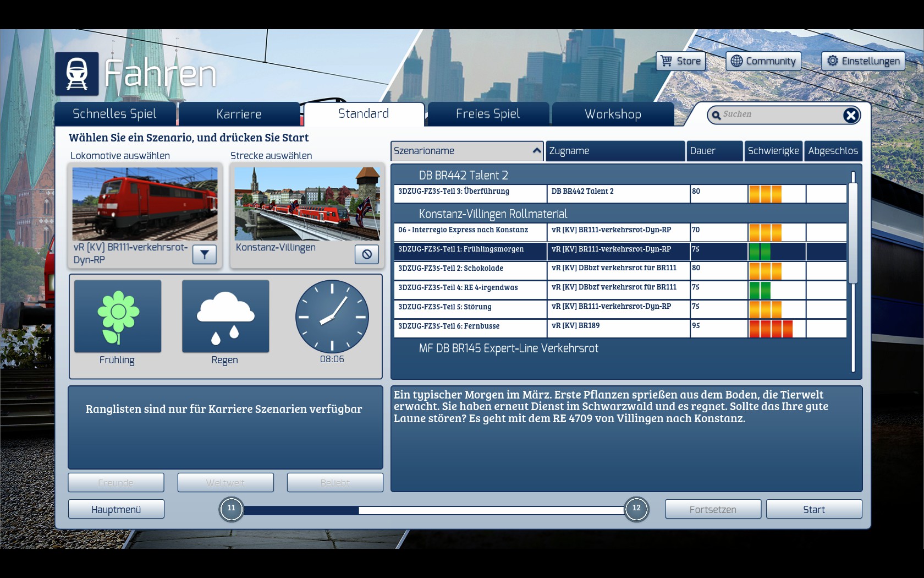Click the vR [KV] BR189 train name cell
Screen dimensions: 924x578
click(x=619, y=329)
